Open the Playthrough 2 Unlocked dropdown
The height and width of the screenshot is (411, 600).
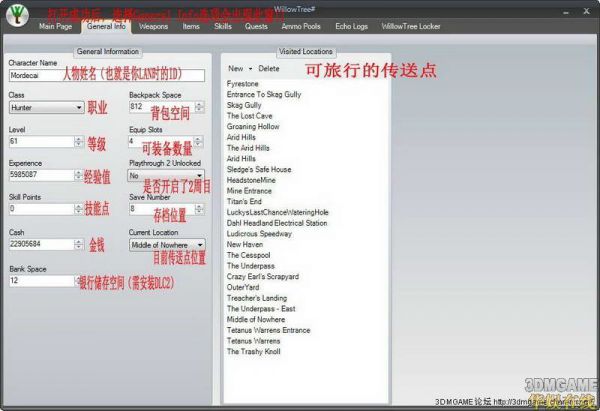(199, 175)
